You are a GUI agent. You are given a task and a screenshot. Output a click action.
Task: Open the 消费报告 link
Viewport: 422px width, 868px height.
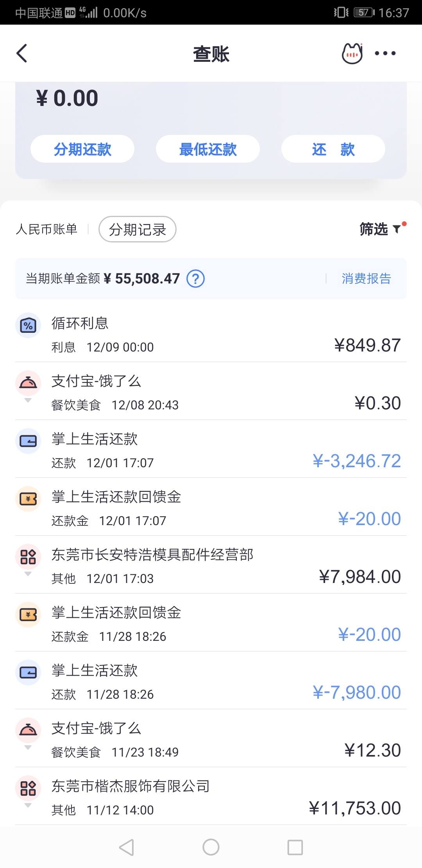[x=366, y=279]
